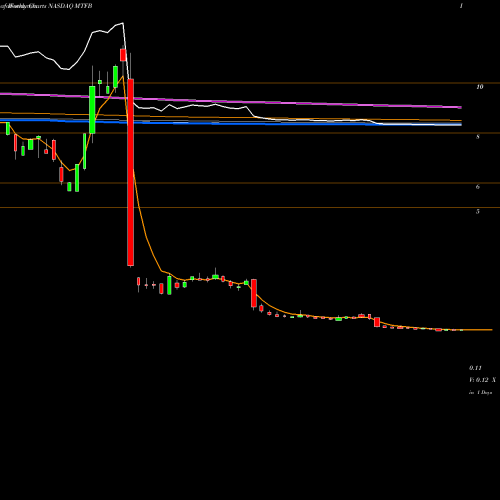The height and width of the screenshot is (500, 500).
Task: Select the price axis label 6
Action: 478,187
